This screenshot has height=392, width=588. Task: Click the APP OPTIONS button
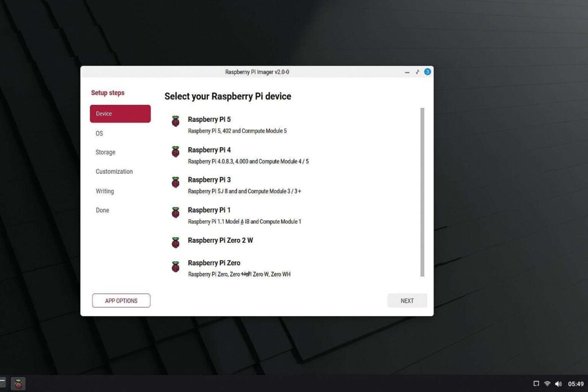121,300
